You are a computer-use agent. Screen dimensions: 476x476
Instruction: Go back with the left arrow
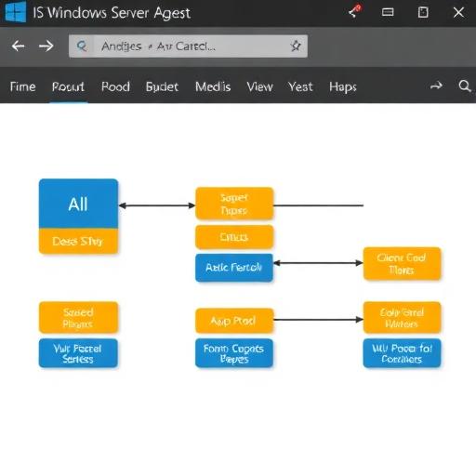point(18,46)
